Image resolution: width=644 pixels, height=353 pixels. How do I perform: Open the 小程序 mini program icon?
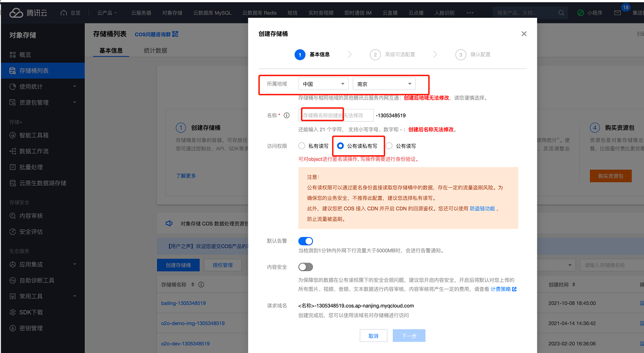tap(581, 13)
